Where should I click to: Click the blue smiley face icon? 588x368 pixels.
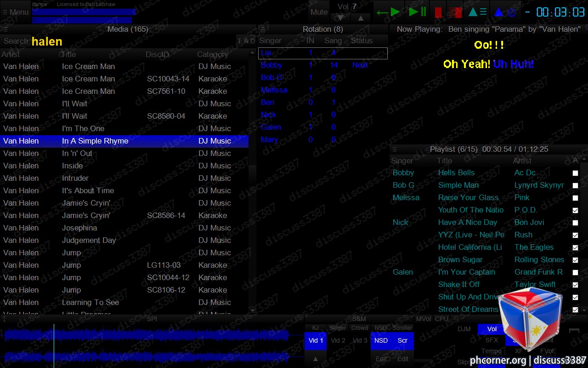512,13
